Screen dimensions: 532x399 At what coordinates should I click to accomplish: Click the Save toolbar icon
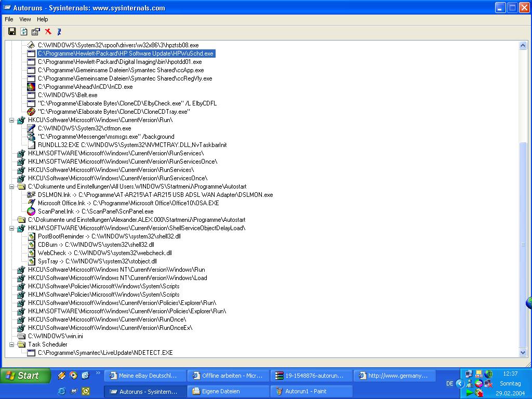point(12,32)
